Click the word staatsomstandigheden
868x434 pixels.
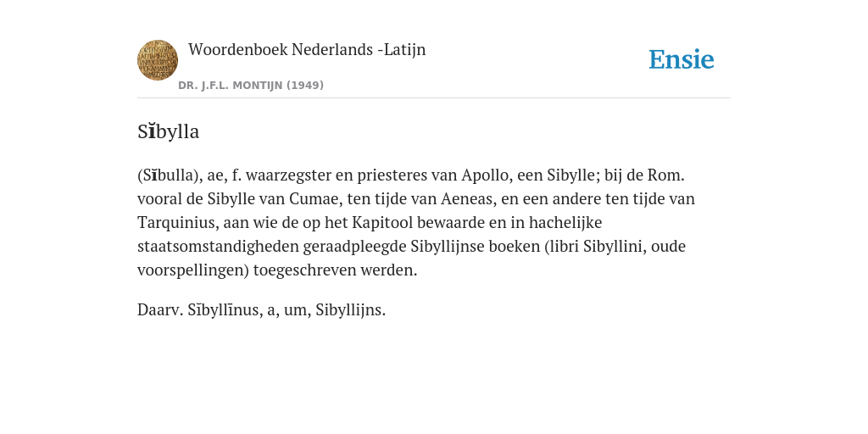(x=218, y=247)
